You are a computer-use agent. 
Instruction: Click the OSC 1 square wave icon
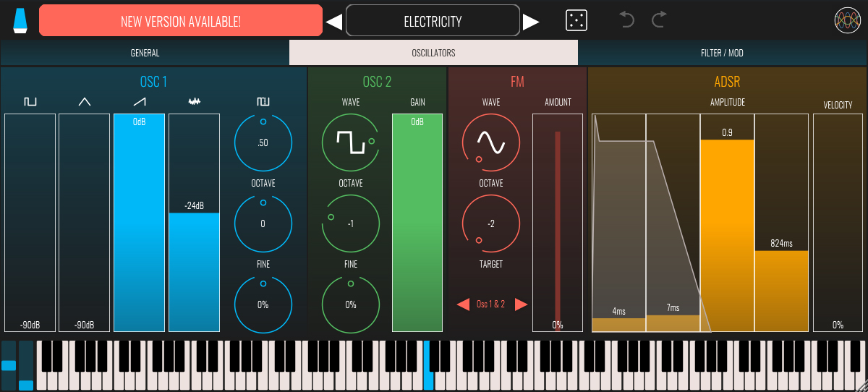pyautogui.click(x=30, y=102)
